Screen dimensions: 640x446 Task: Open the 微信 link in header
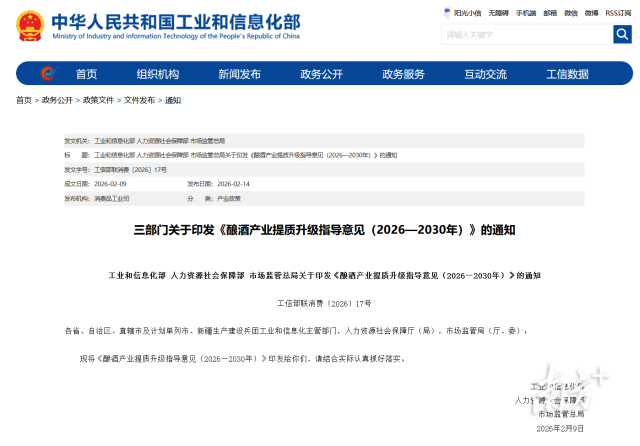[571, 13]
